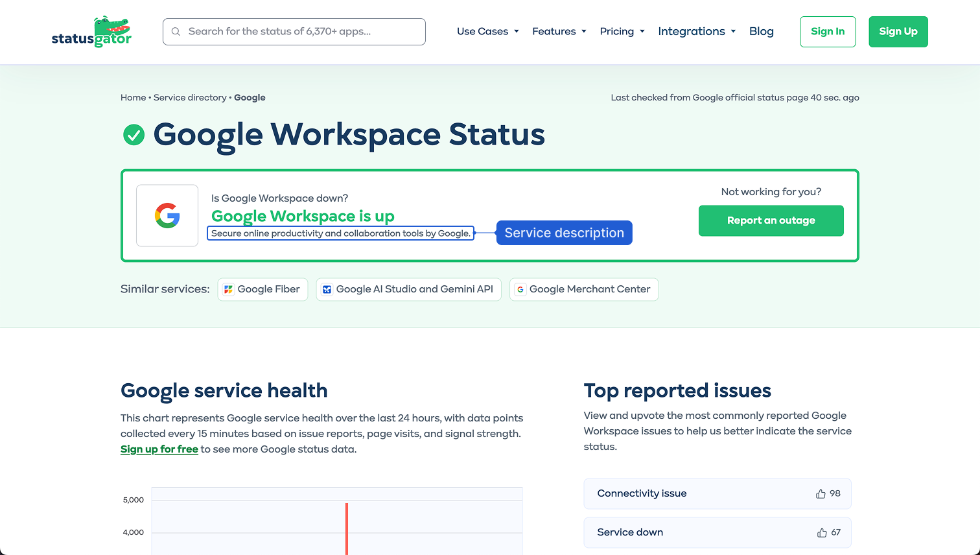The height and width of the screenshot is (555, 980).
Task: Click the StatusGator alligator logo
Action: click(x=91, y=32)
